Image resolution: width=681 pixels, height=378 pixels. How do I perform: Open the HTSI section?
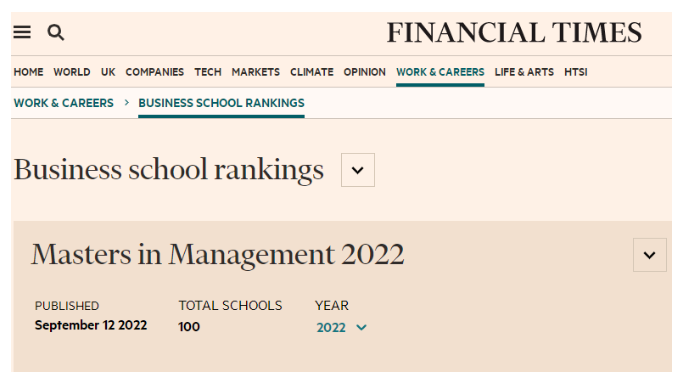point(575,72)
